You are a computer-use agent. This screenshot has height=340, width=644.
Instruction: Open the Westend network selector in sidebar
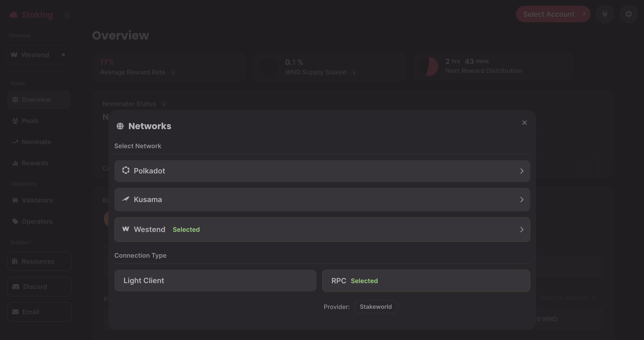coord(39,55)
